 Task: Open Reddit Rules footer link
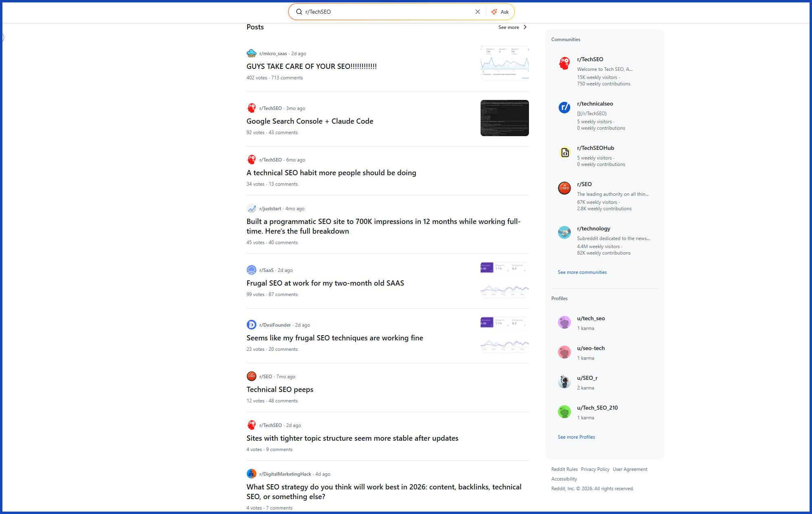tap(564, 469)
